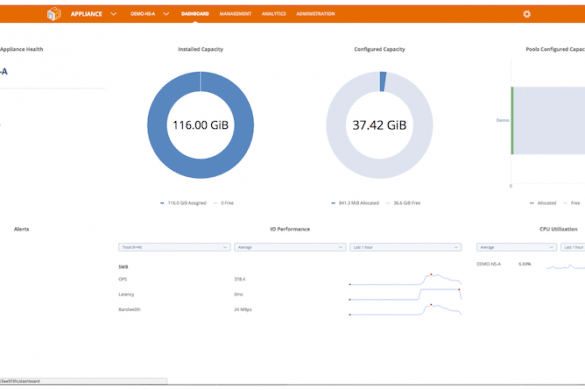
Task: Click the IO Performance heading
Action: tap(290, 229)
